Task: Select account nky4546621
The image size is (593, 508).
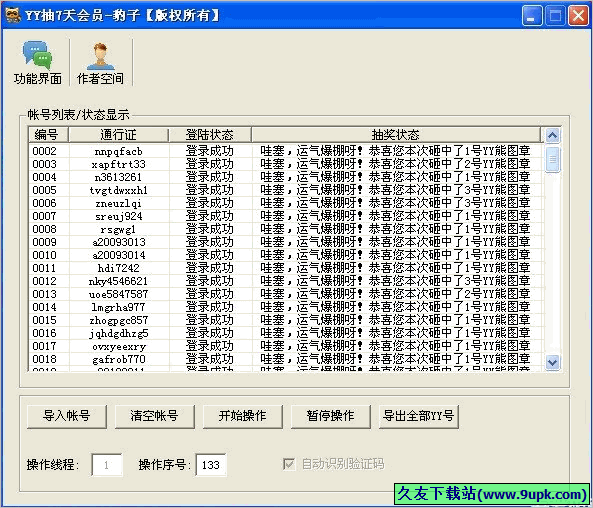Action: 119,281
